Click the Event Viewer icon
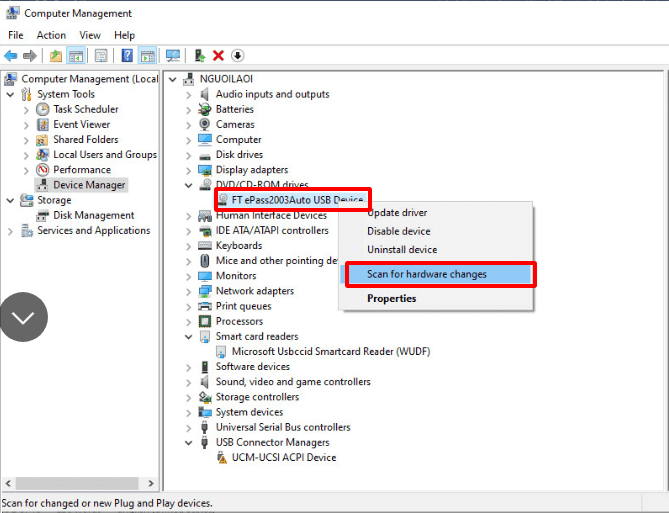669x513 pixels. click(x=42, y=125)
